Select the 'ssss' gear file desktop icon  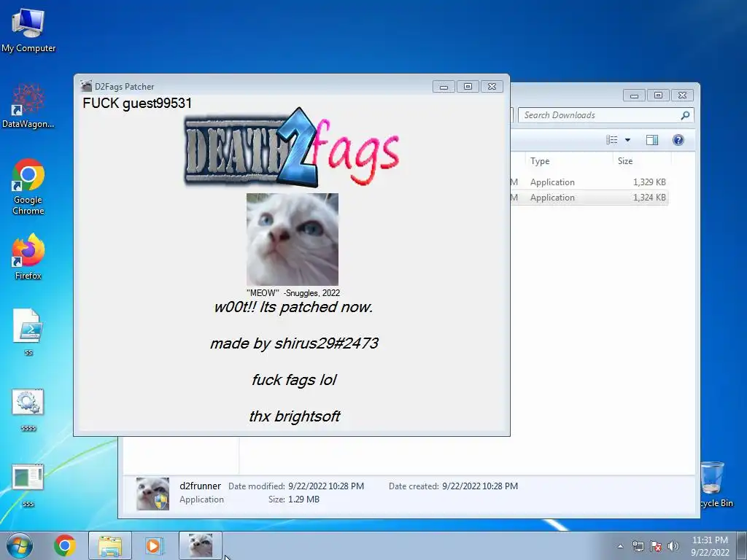(x=28, y=410)
